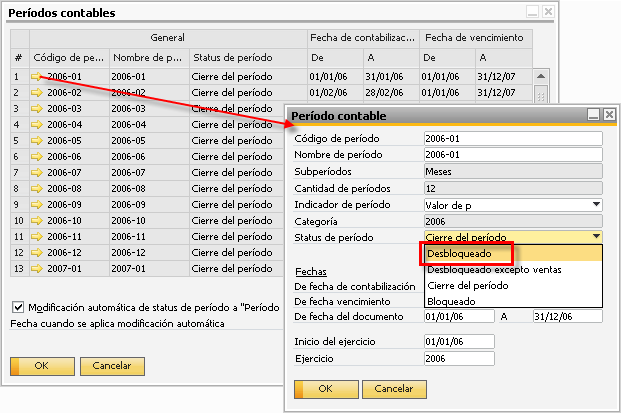Screen dimensions: 621x413
Task: Click Código de período input field
Action: point(513,139)
